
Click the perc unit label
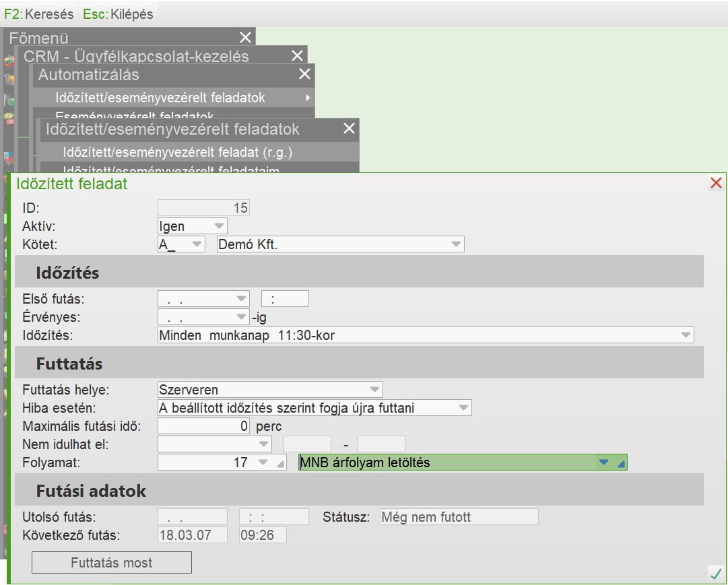pos(269,426)
